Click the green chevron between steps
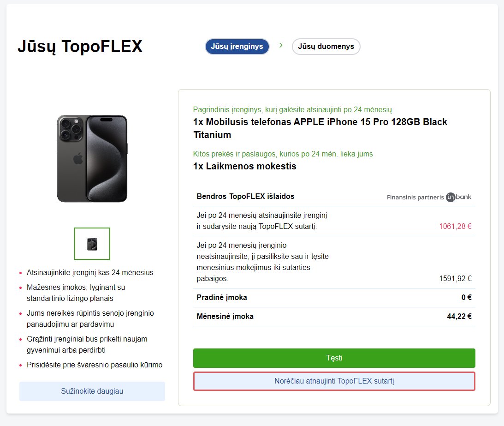The height and width of the screenshot is (426, 504). point(281,45)
